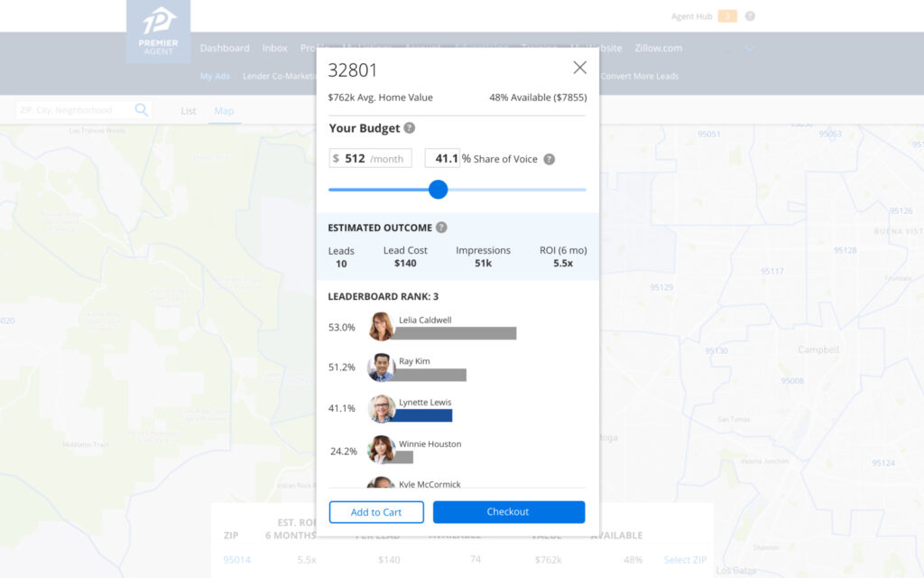
Task: Open the Dashboard navigation item
Action: (x=225, y=48)
